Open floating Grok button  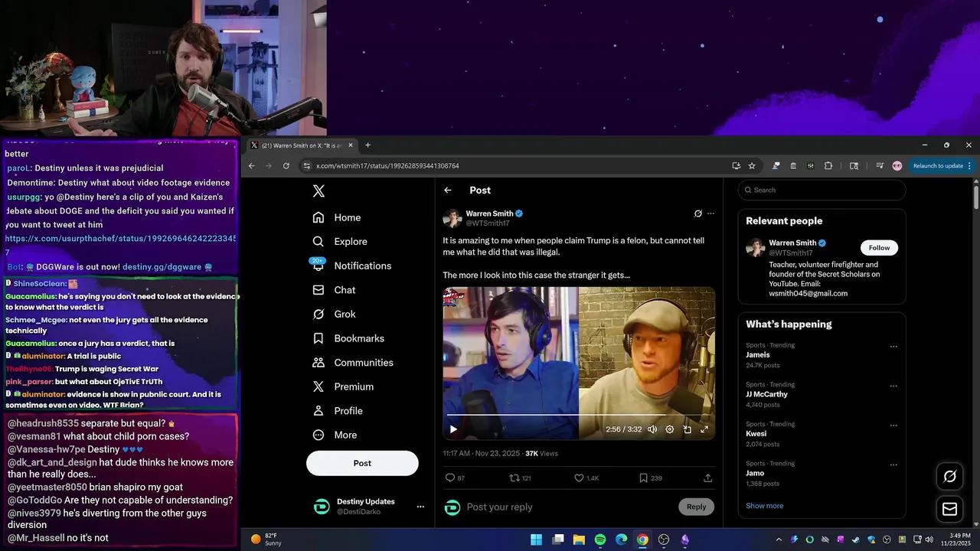950,477
